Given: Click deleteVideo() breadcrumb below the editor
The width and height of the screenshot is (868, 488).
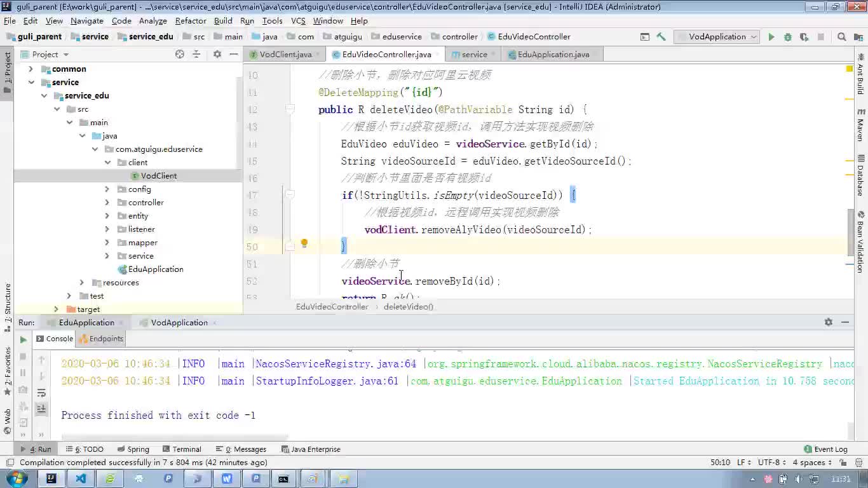Looking at the screenshot, I should [408, 306].
